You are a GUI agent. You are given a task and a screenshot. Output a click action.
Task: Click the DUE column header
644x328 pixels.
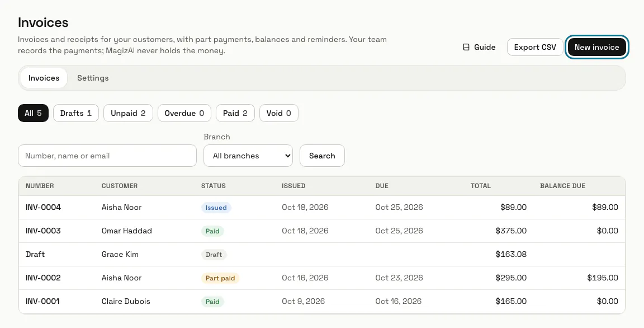382,186
